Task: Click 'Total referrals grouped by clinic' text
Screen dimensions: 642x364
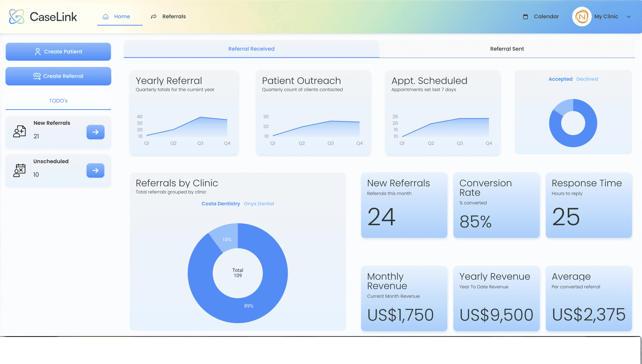Action: point(171,192)
